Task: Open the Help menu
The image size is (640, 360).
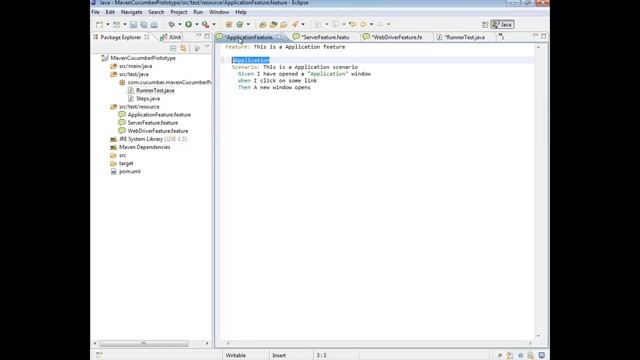Action: pyautogui.click(x=241, y=12)
